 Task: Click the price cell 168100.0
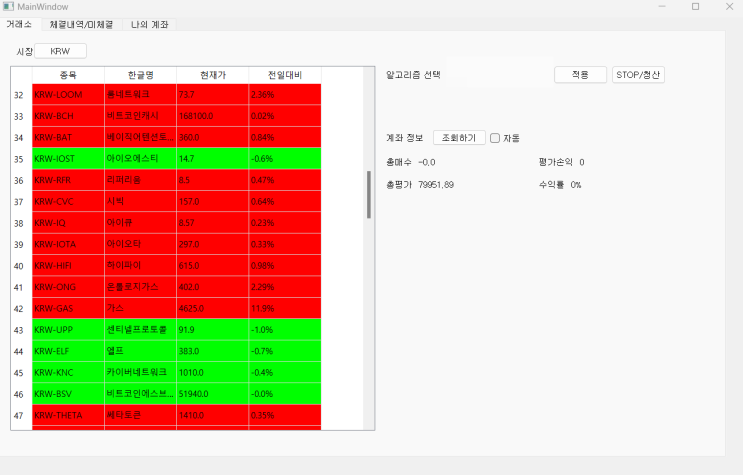(213, 116)
